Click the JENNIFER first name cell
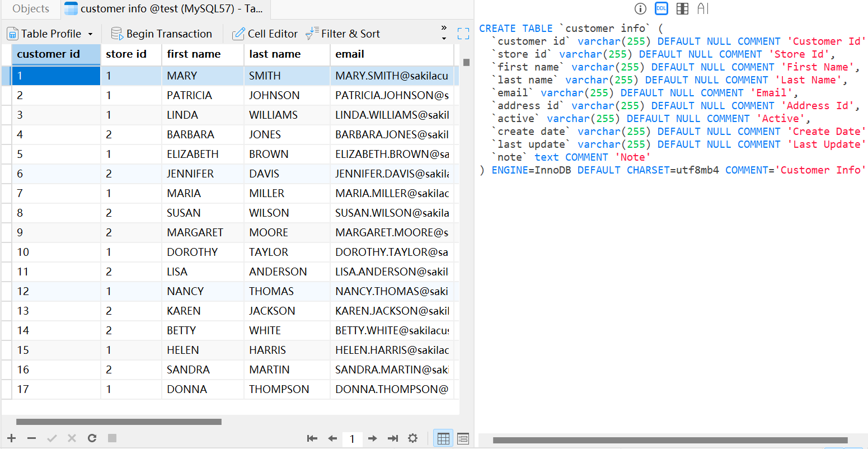This screenshot has height=449, width=868. [203, 174]
